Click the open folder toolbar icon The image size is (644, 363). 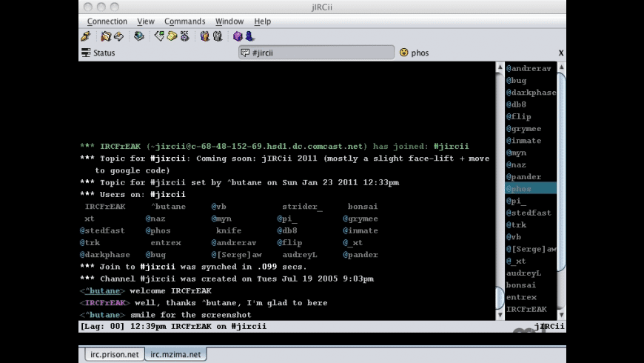pos(106,36)
